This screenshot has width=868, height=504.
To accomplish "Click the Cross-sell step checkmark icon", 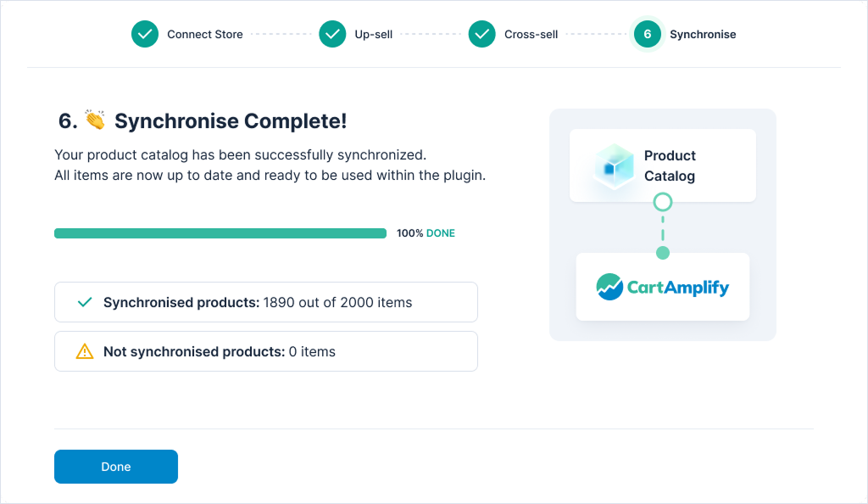I will click(482, 35).
